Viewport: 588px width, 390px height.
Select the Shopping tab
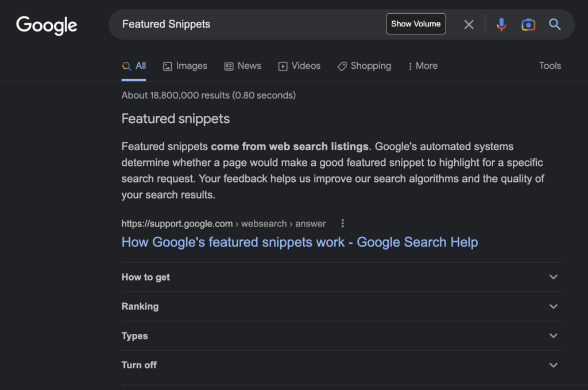pos(364,66)
